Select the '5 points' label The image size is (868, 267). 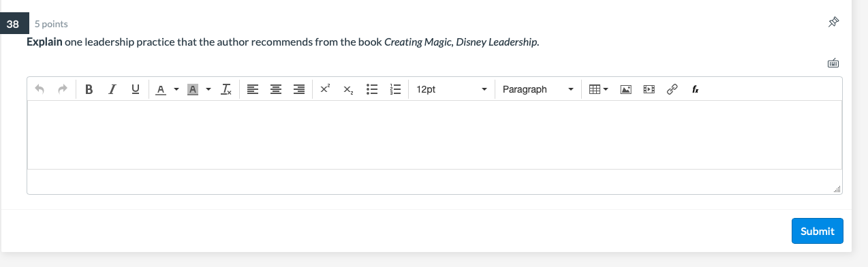(51, 24)
